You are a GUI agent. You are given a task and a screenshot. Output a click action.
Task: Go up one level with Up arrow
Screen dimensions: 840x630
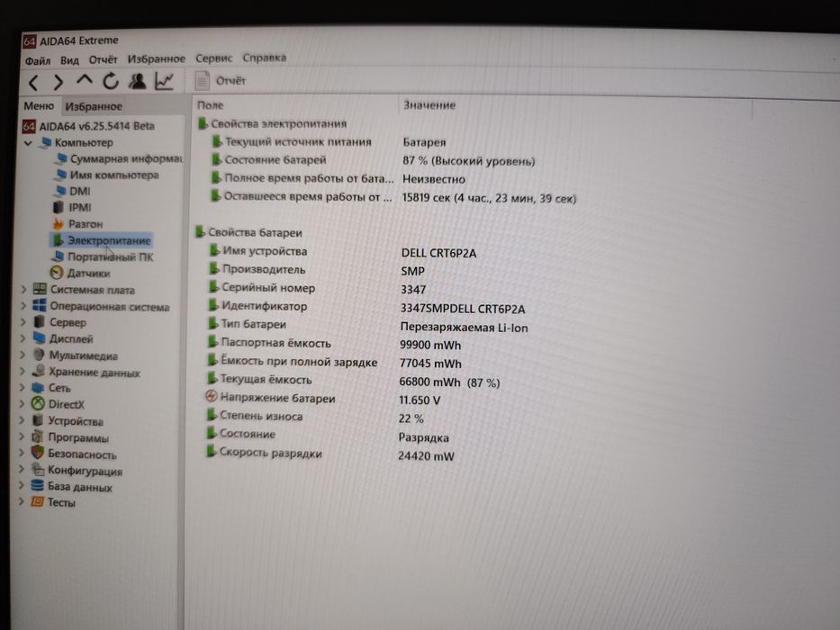tap(84, 80)
